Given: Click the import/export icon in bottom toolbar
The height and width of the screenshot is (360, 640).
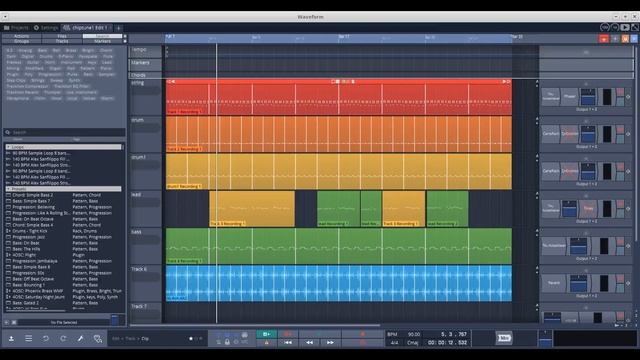Looking at the screenshot, I should [11, 339].
